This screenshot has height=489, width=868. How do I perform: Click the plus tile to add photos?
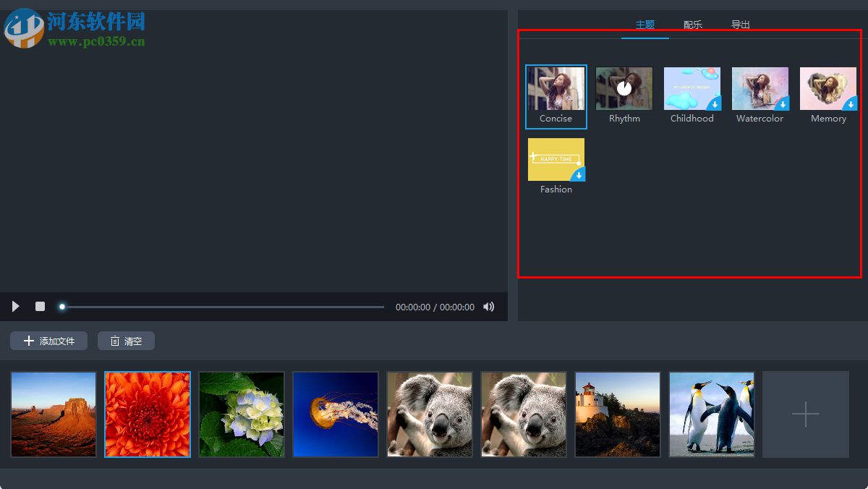tap(806, 414)
